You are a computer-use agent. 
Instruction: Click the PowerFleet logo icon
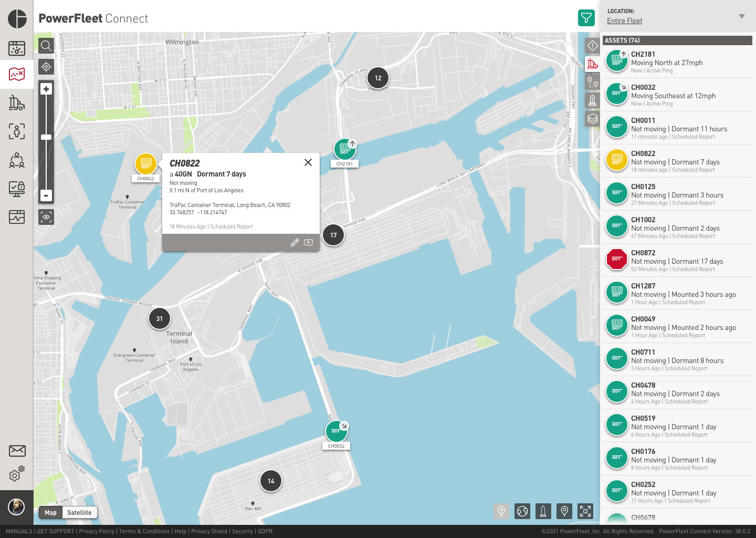click(x=17, y=19)
